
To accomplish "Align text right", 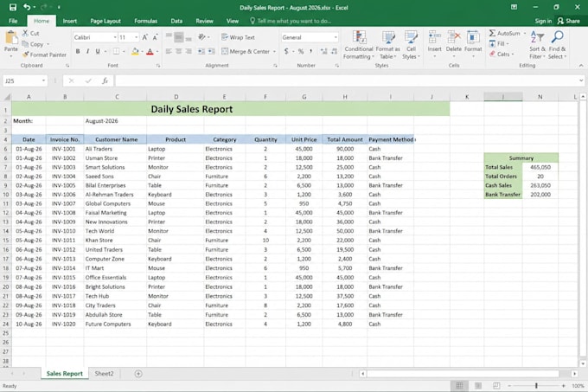I will coord(189,51).
